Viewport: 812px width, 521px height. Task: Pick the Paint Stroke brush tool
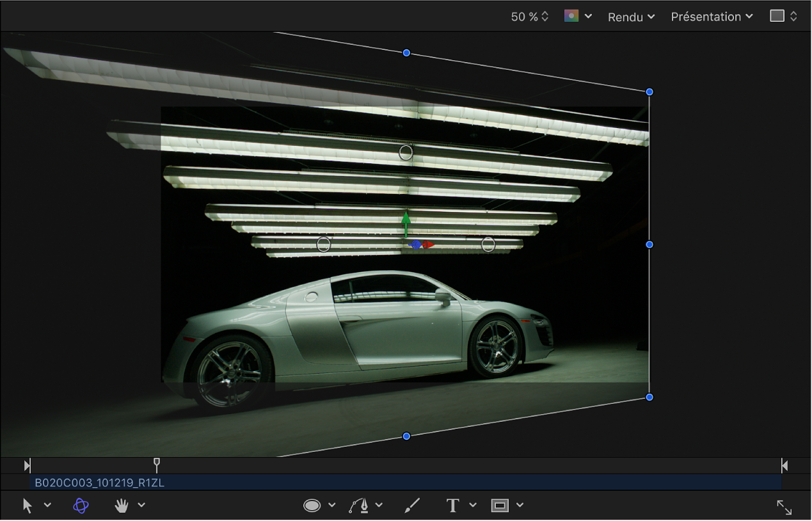point(412,506)
